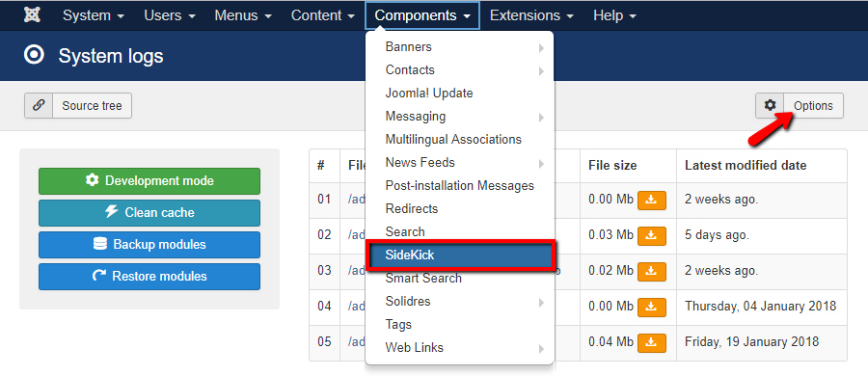This screenshot has height=376, width=868.
Task: Open the SideKick component
Action: [461, 255]
